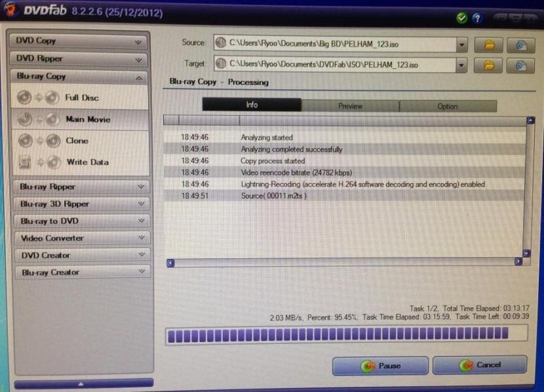Image resolution: width=544 pixels, height=392 pixels.
Task: Click the 'Total Time Elapsed: 03:13:17' text
Action: pos(486,308)
